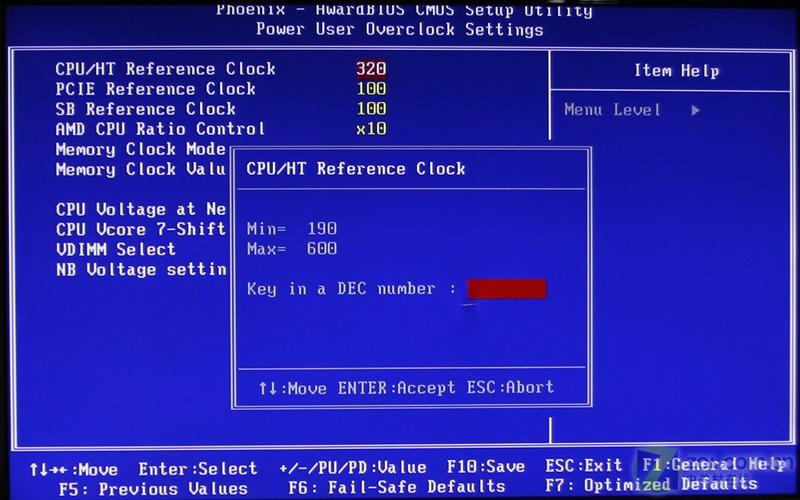
Task: Select the CPU/HT Reference Clock setting label
Action: pos(166,69)
